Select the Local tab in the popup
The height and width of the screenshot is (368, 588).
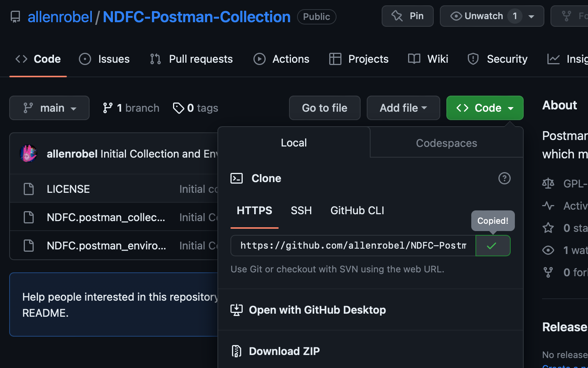pos(294,143)
